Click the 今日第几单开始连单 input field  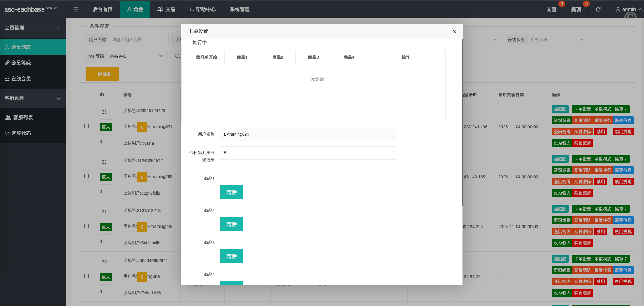308,153
